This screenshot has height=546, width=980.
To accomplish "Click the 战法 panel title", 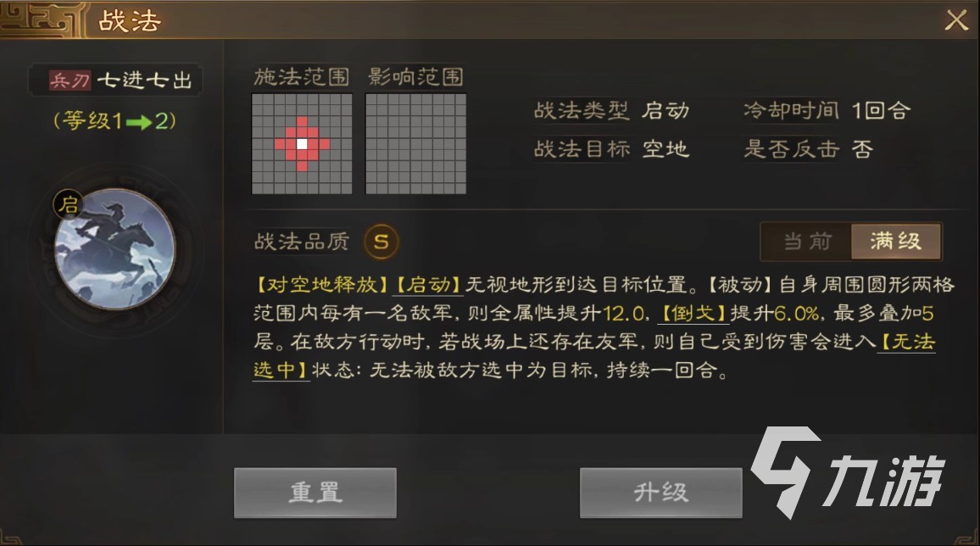I will click(x=130, y=21).
